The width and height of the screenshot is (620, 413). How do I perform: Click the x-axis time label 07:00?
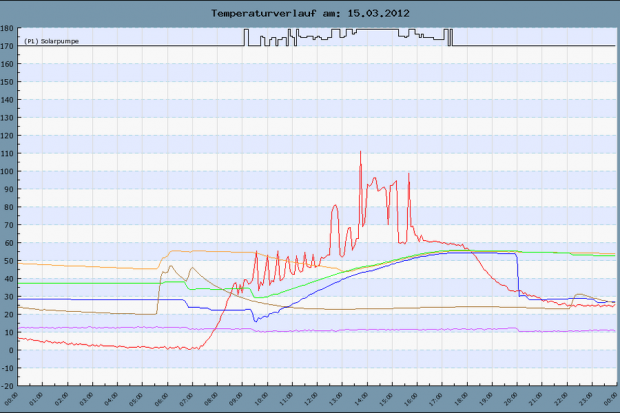click(185, 399)
